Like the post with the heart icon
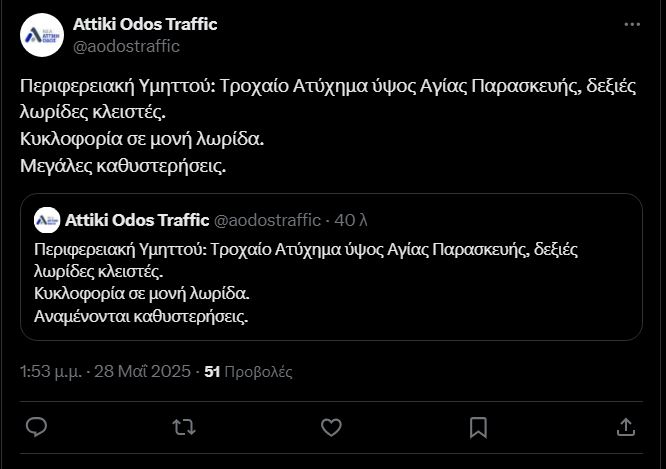666x469 pixels. coord(331,427)
